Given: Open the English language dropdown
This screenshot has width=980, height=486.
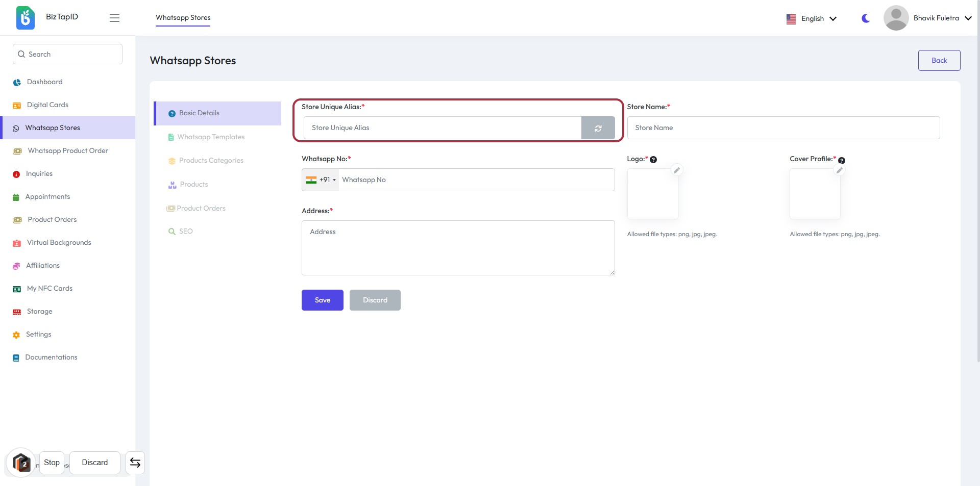Looking at the screenshot, I should (812, 18).
